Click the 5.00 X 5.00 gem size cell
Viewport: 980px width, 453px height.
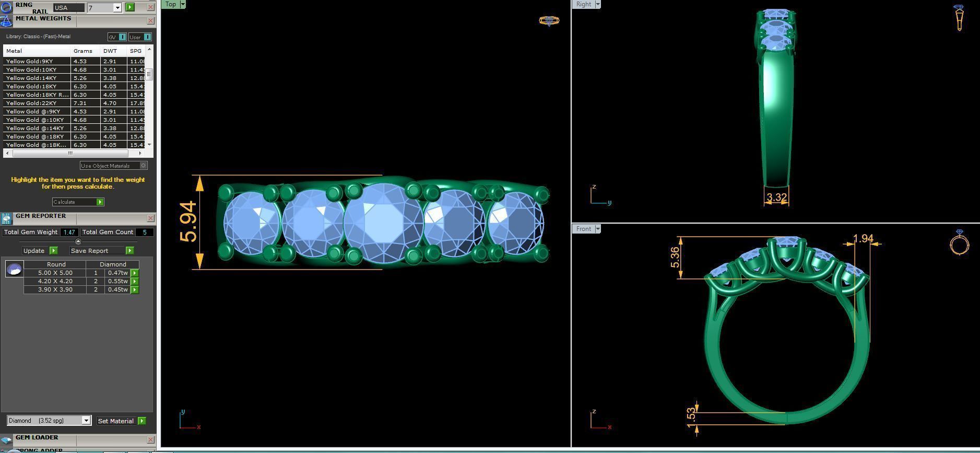click(x=55, y=273)
